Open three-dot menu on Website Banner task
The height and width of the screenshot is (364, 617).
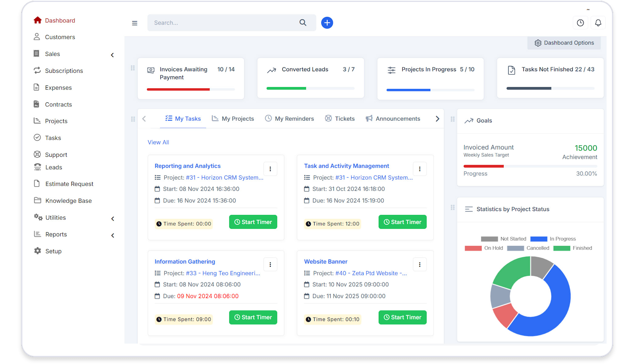420,265
